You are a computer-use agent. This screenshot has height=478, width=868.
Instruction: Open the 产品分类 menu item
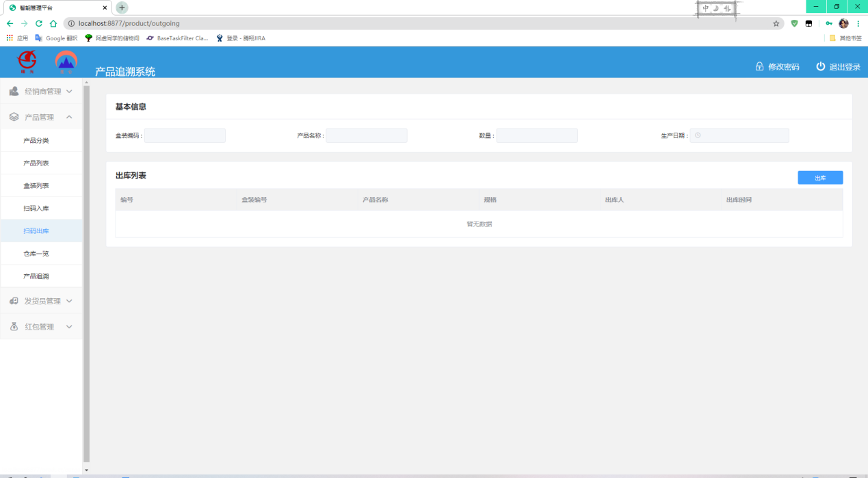(x=36, y=140)
